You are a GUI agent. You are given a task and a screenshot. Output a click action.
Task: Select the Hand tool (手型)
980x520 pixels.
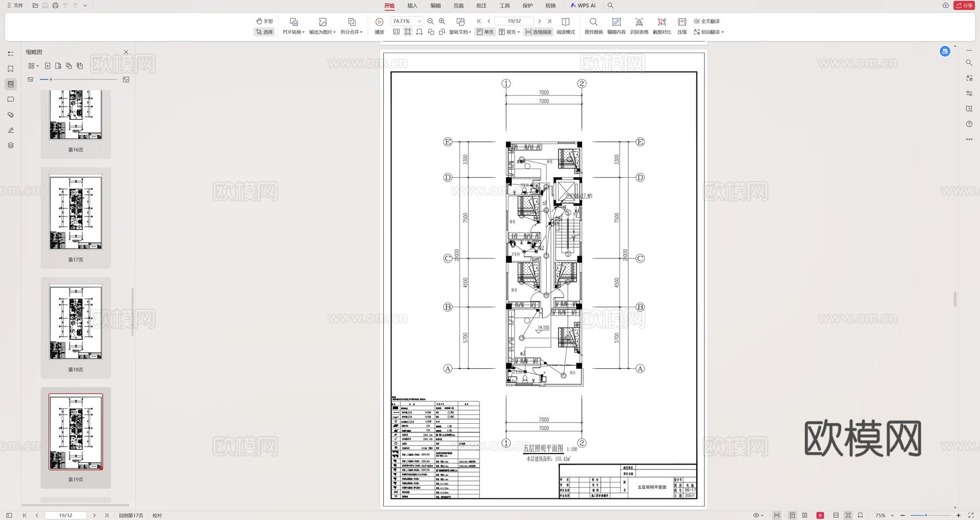click(265, 21)
